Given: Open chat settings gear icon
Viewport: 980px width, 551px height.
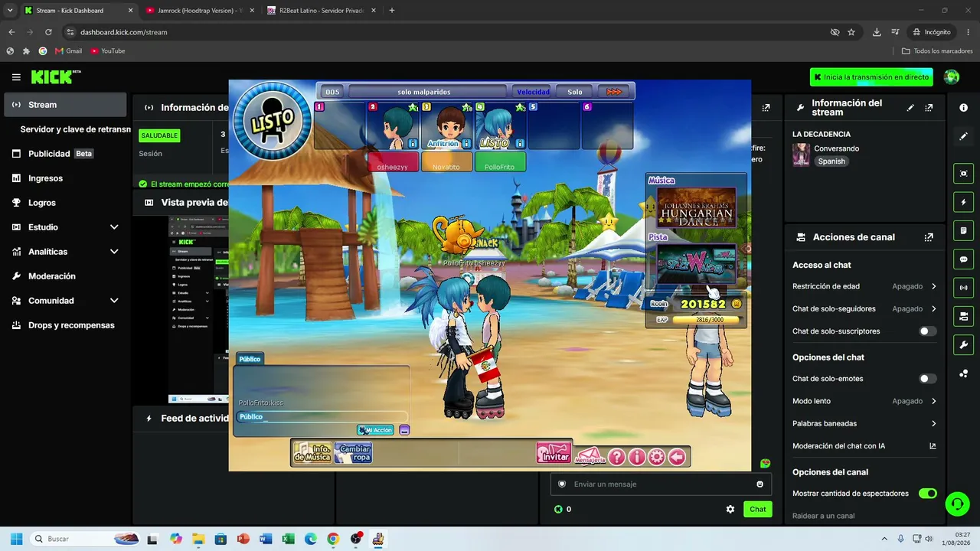Looking at the screenshot, I should coord(730,509).
